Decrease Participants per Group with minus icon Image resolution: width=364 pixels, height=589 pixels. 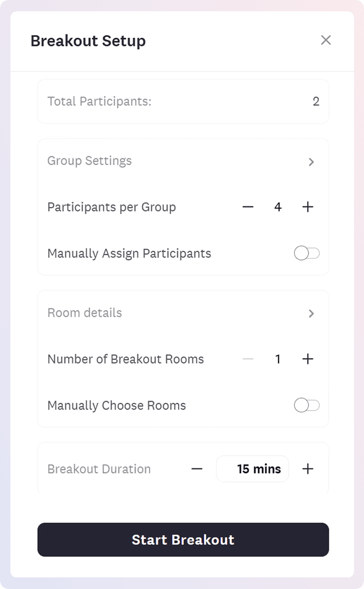[x=248, y=207]
